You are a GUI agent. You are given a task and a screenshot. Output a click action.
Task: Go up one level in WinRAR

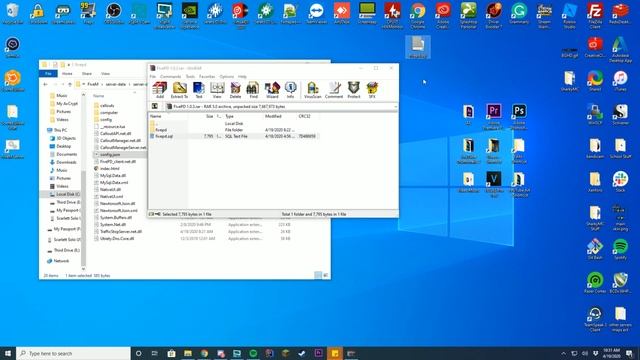coord(155,107)
